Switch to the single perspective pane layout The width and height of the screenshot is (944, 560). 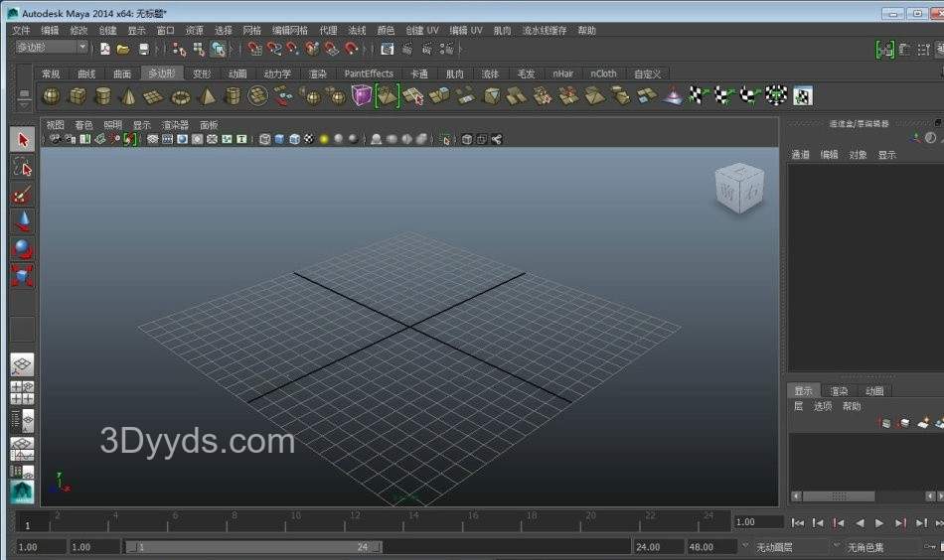point(22,364)
